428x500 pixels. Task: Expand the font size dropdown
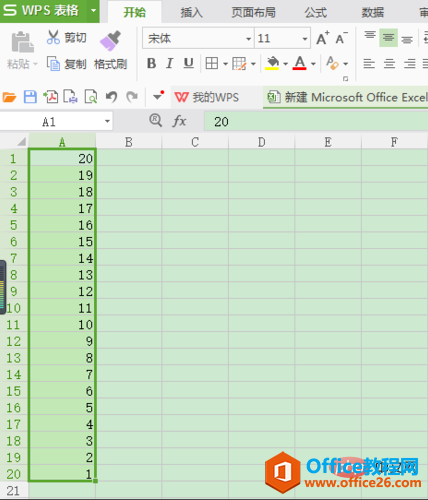click(305, 39)
